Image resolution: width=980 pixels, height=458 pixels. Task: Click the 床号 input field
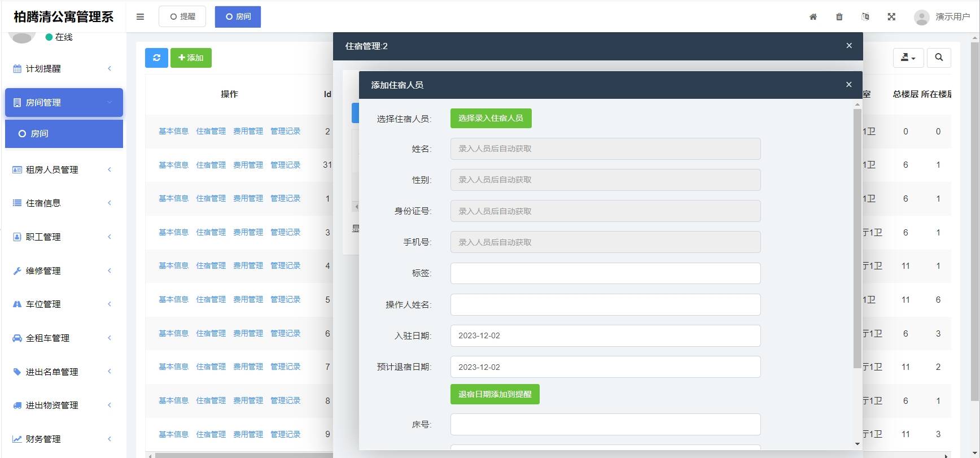[x=605, y=425]
